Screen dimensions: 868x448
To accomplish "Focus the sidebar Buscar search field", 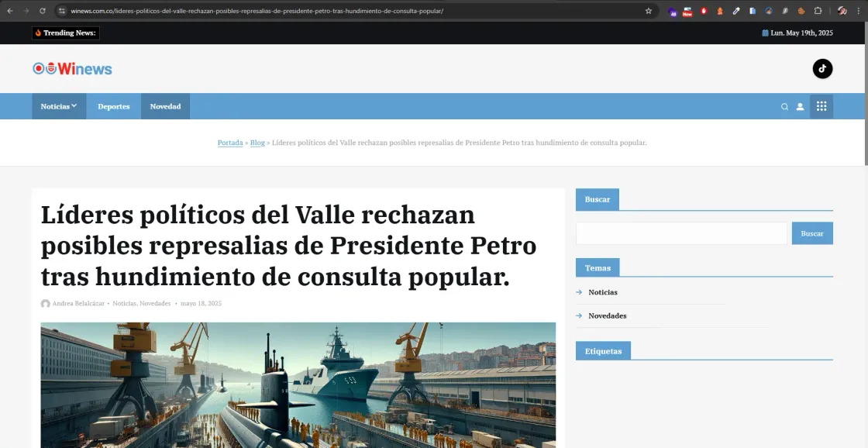I will pyautogui.click(x=681, y=233).
